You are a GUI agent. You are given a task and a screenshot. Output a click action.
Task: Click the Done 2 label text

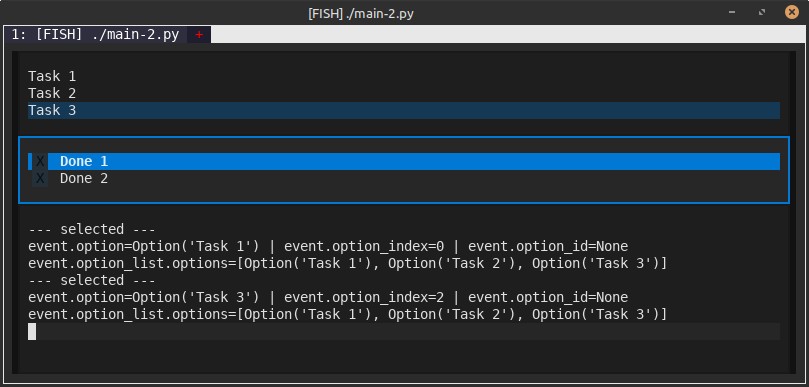point(84,179)
